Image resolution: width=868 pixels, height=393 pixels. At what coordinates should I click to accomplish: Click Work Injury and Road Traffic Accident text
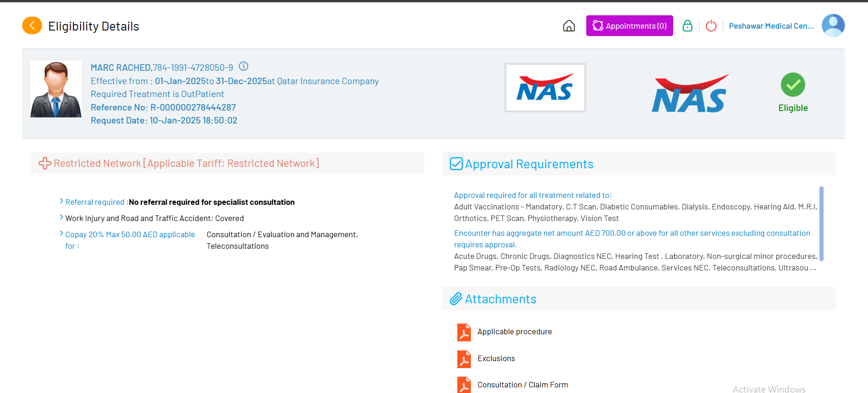[155, 219]
